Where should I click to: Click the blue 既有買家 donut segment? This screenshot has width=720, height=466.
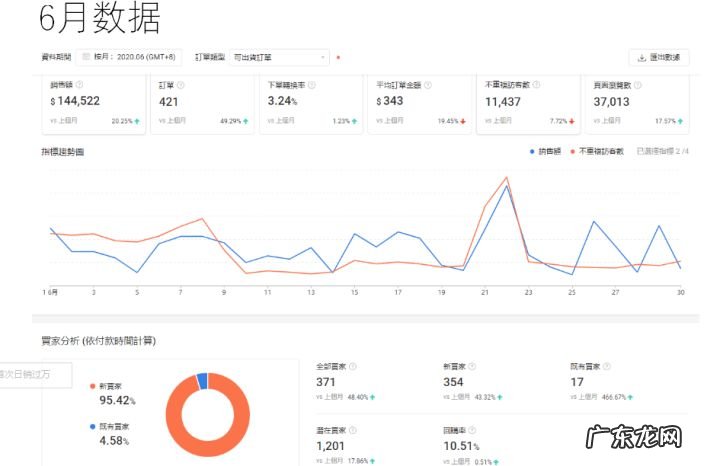(202, 381)
